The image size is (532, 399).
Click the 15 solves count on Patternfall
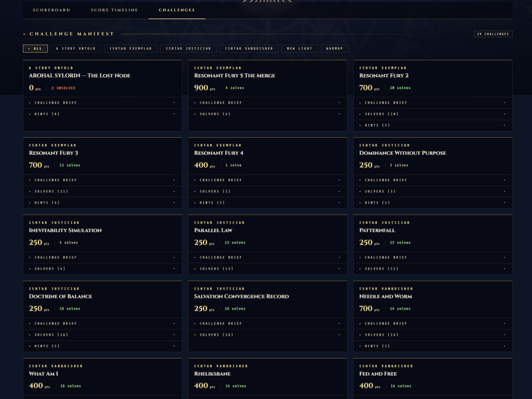point(400,243)
